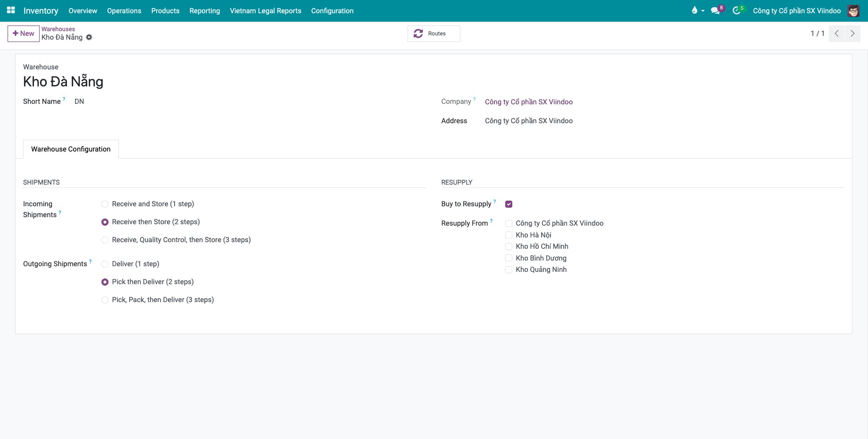868x439 pixels.
Task: Click the Short Name help question mark
Action: tap(64, 99)
